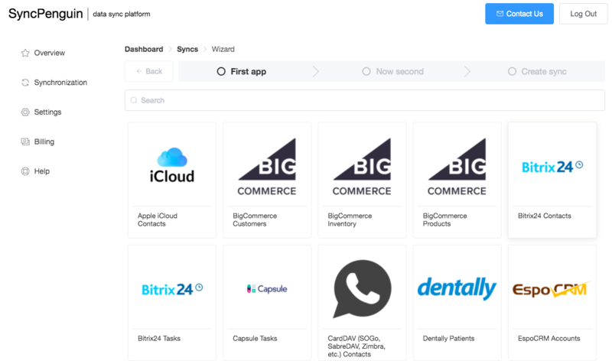612x364 pixels.
Task: Click the First app step circle
Action: [x=221, y=71]
